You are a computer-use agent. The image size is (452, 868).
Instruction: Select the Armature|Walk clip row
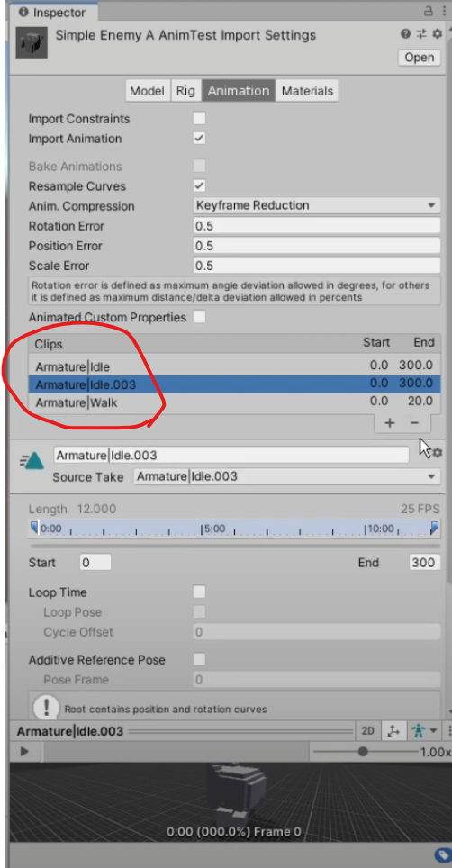(x=234, y=402)
